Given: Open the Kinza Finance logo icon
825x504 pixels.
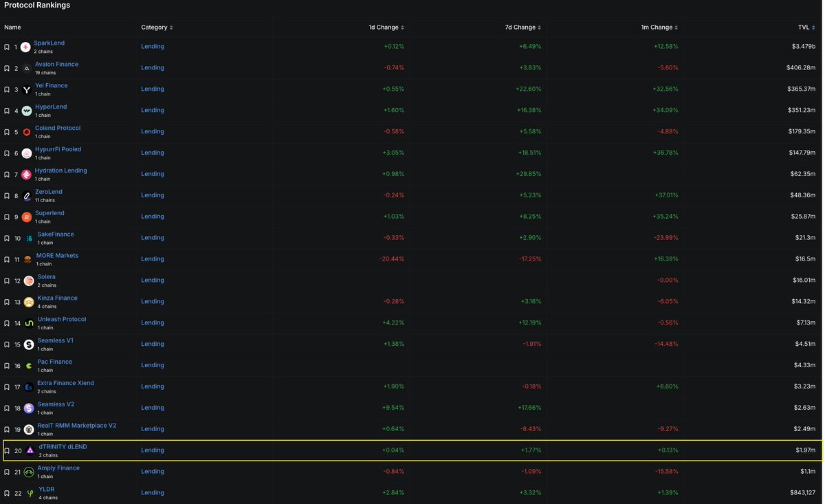Looking at the screenshot, I should (29, 303).
